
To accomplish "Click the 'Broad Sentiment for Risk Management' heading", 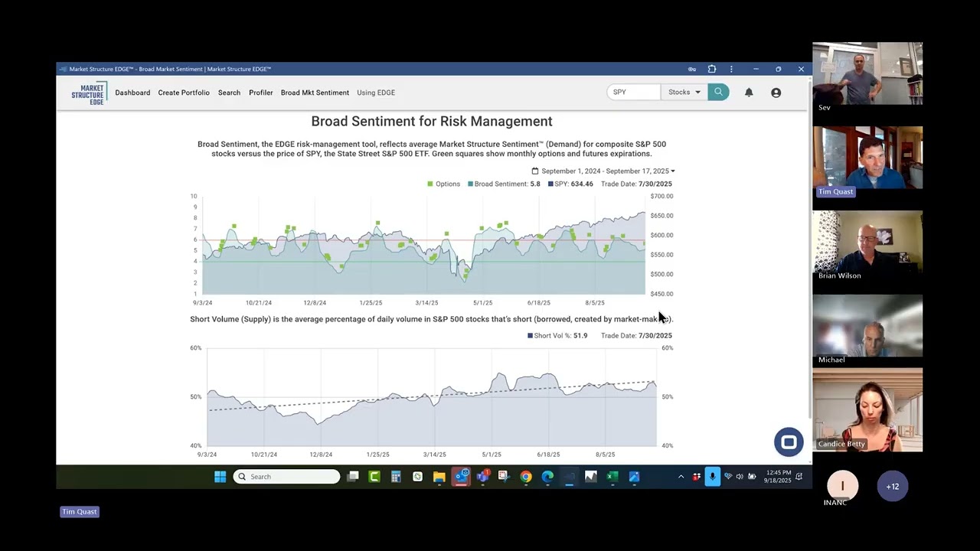I will coord(432,121).
